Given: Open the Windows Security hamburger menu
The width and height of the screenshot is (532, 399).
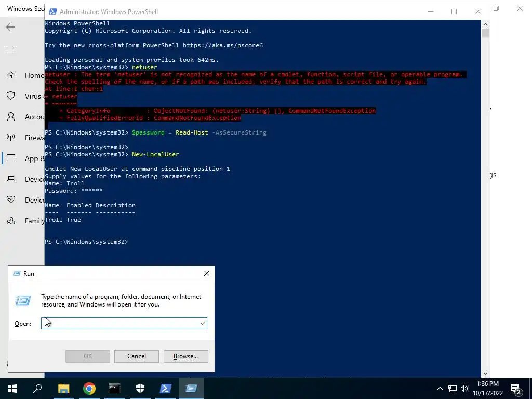Looking at the screenshot, I should [10, 50].
